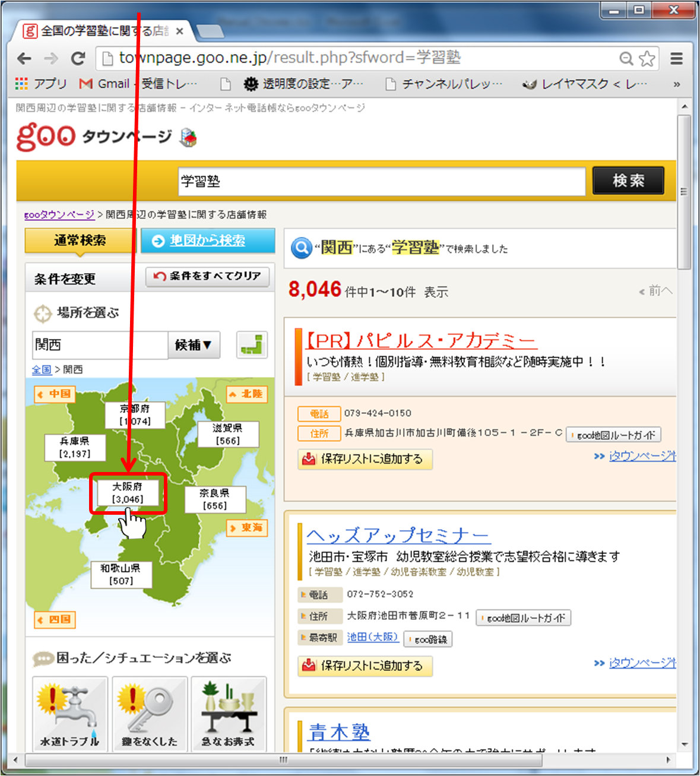Select the 急なお葬式 situation icon
The image size is (700, 776).
click(x=229, y=712)
